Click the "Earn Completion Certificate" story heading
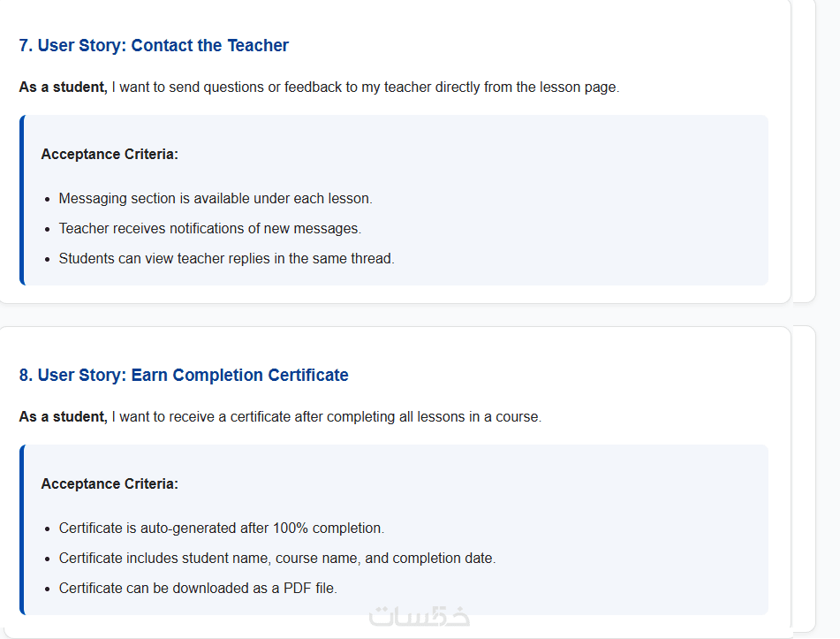 point(184,375)
